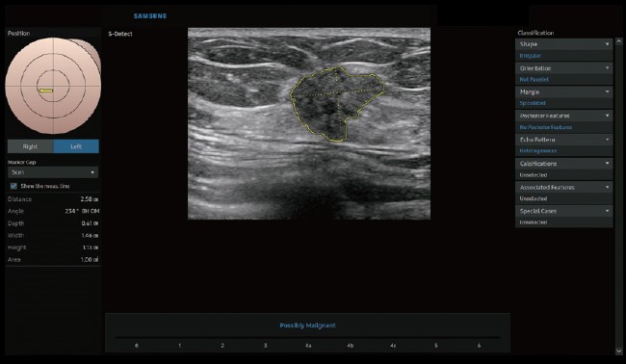Click the Depth value 0.61 cm

tap(90, 223)
